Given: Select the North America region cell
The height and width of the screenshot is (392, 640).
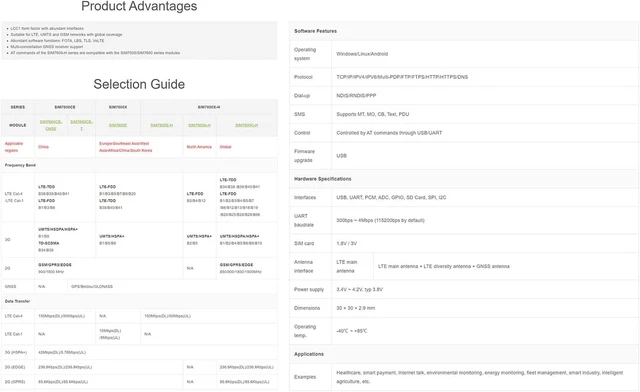Looking at the screenshot, I should tap(199, 147).
